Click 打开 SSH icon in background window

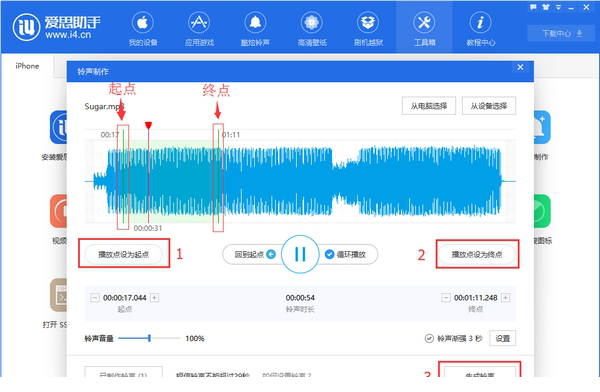58,295
